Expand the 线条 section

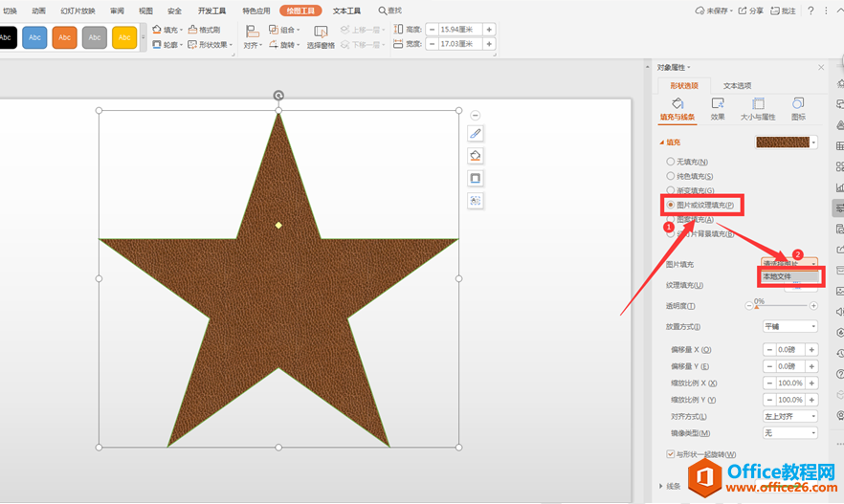pyautogui.click(x=667, y=486)
